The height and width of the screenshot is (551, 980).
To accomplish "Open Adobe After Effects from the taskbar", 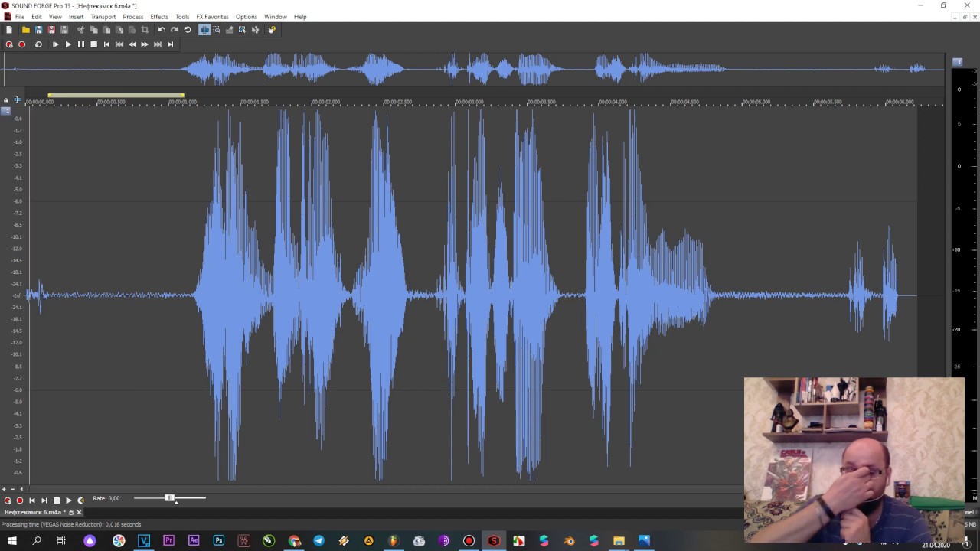I will 194,541.
